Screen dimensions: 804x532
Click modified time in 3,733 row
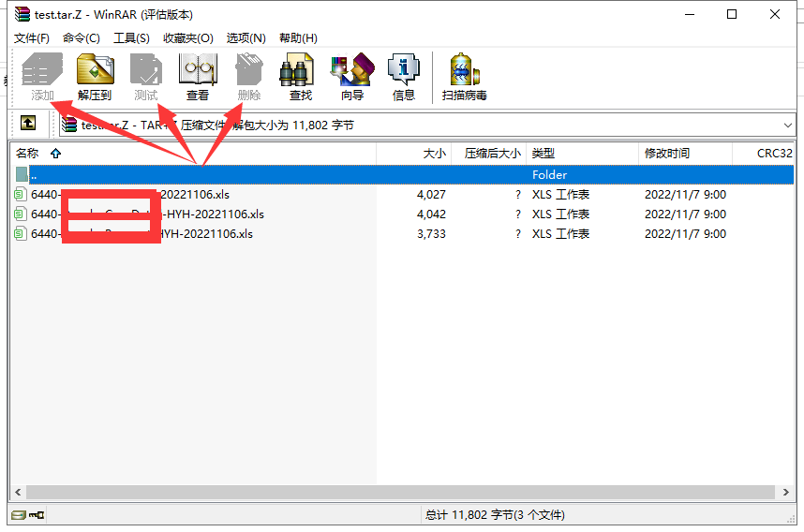click(685, 234)
